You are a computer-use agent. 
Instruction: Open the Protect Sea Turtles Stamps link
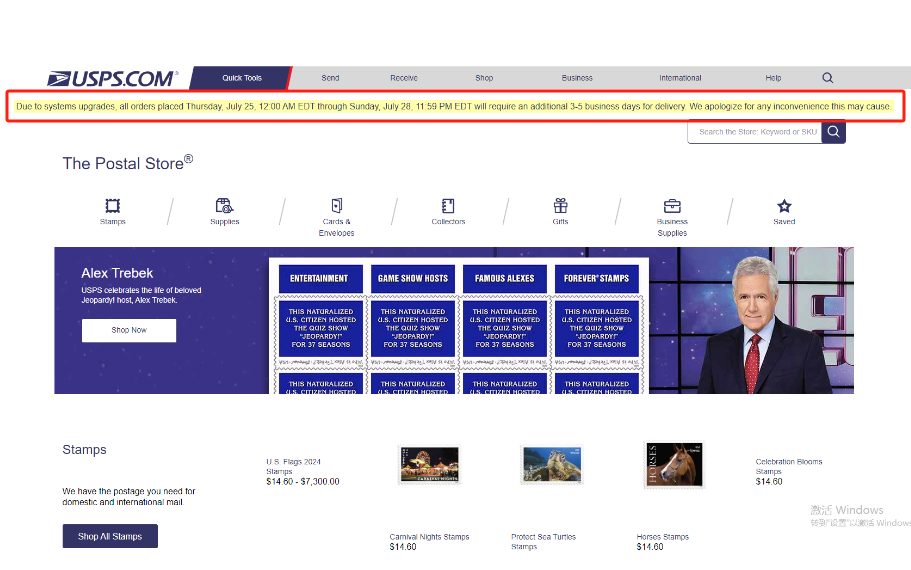pyautogui.click(x=543, y=542)
